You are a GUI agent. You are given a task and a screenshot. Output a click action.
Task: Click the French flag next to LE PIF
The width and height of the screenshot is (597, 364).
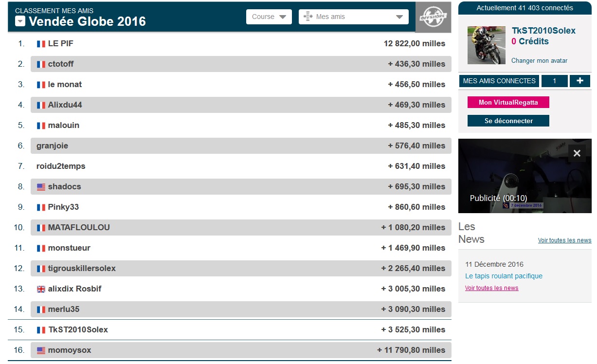click(41, 44)
